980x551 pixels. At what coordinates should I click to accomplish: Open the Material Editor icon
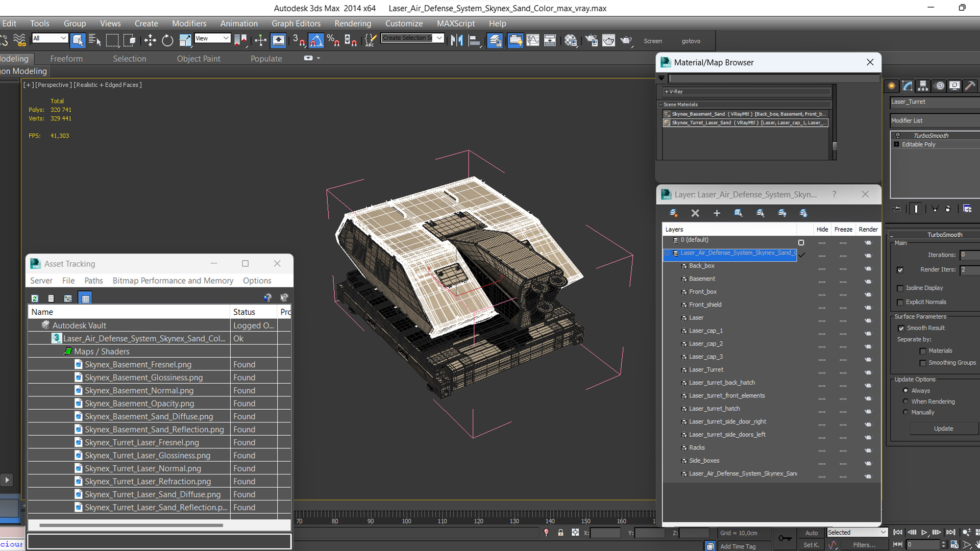[571, 40]
